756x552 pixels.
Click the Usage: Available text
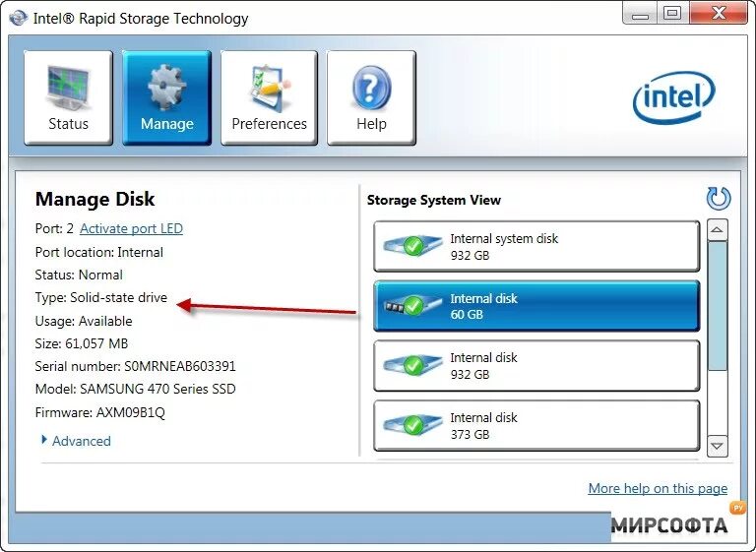pos(84,321)
